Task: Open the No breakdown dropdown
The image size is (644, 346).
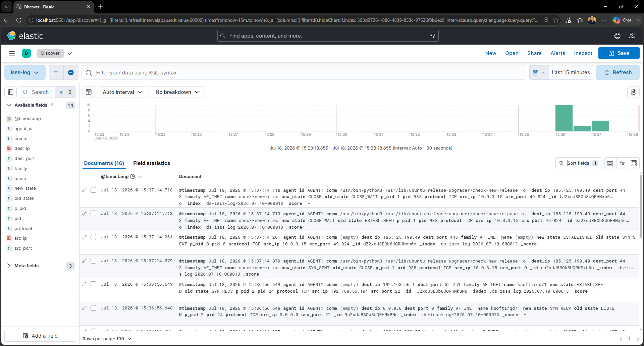Action: click(178, 92)
